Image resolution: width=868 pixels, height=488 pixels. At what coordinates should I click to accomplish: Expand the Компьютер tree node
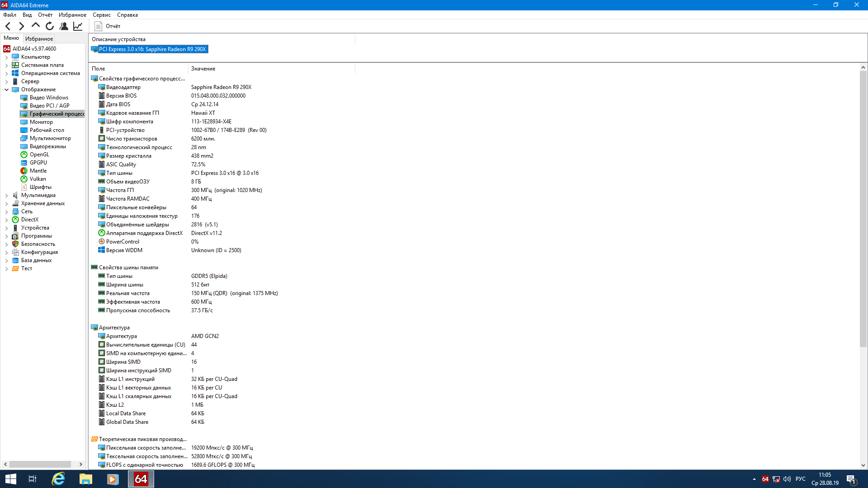(6, 57)
